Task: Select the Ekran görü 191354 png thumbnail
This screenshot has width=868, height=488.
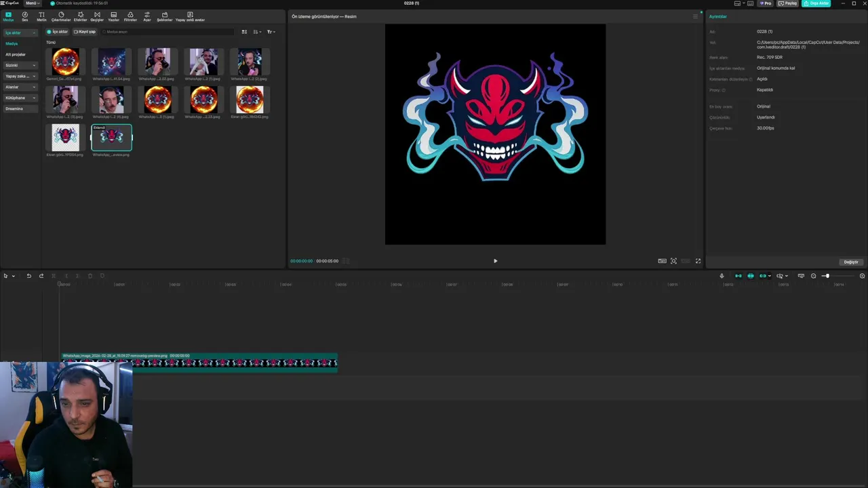Action: 66,138
